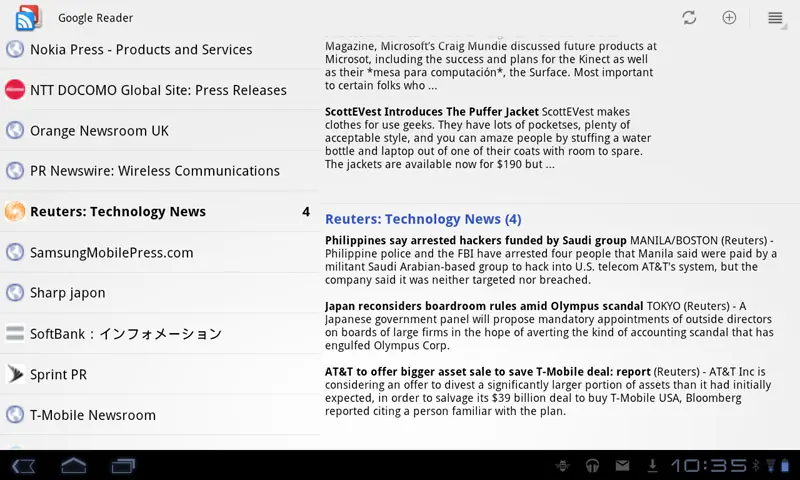Image resolution: width=800 pixels, height=480 pixels.
Task: Click the globe icon beside Sharp japon
Action: tap(15, 292)
